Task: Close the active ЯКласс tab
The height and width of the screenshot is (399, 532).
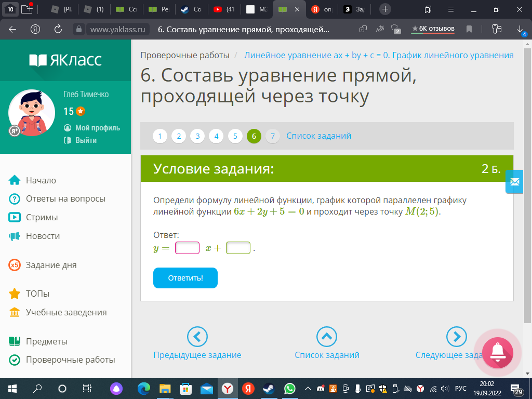Action: pyautogui.click(x=297, y=9)
